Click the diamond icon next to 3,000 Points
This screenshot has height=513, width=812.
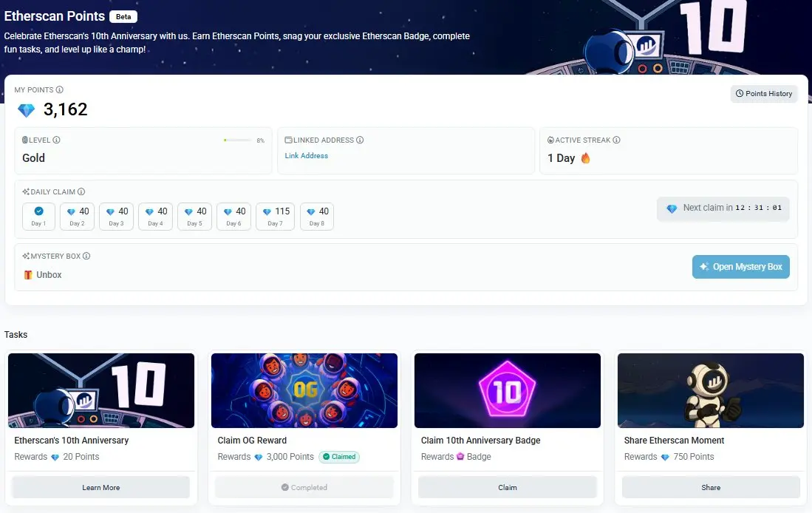click(x=259, y=457)
